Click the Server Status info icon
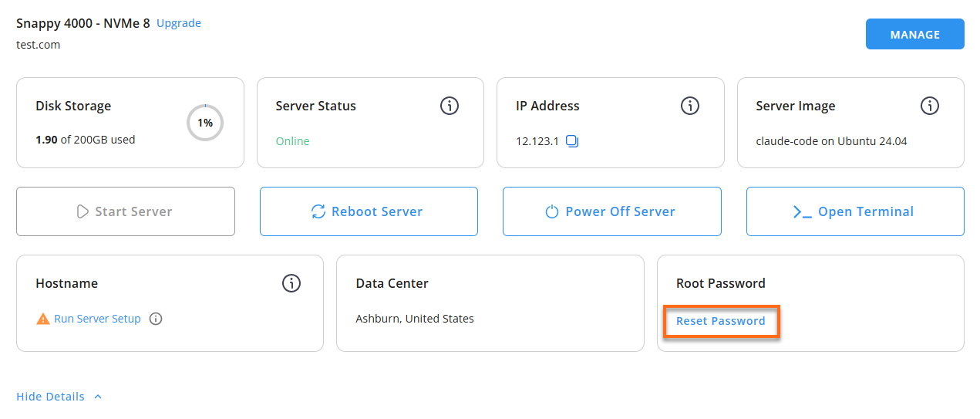 [450, 106]
